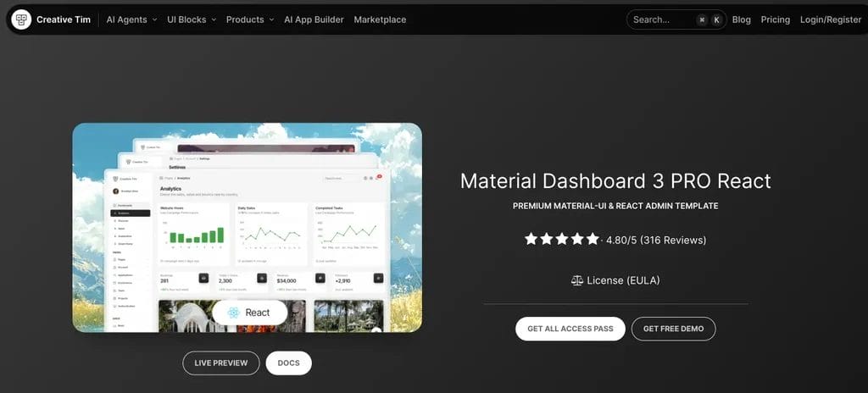Click the K key shortcut badge in search

[x=717, y=20]
